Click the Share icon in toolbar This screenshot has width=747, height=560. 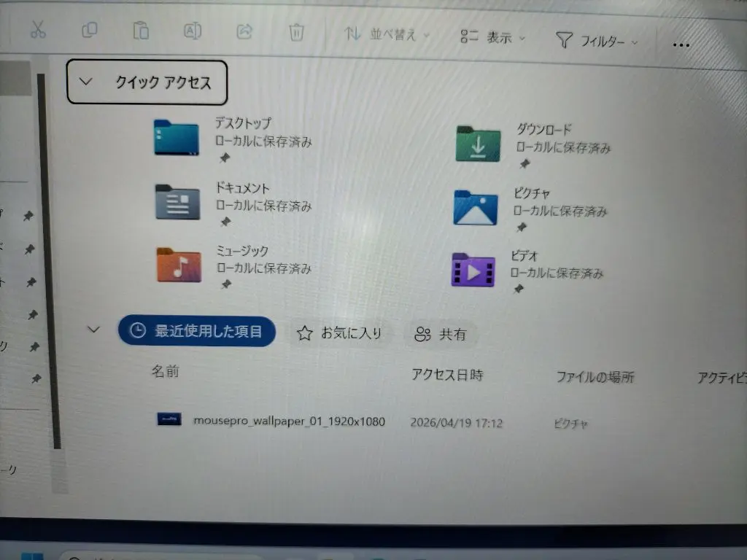tap(244, 31)
